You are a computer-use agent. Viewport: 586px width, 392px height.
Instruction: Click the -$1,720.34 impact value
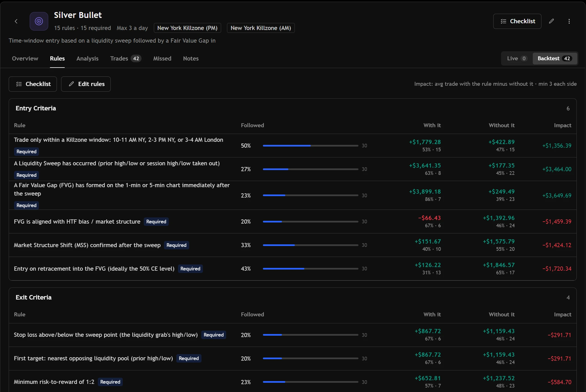click(x=557, y=269)
